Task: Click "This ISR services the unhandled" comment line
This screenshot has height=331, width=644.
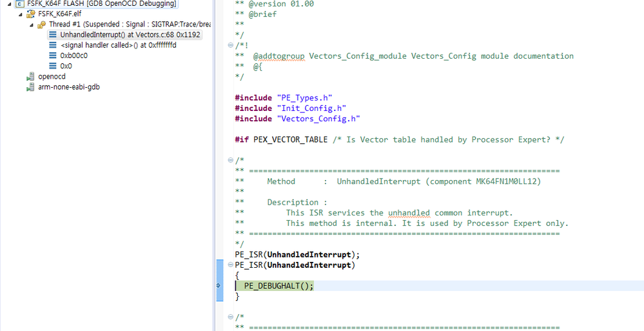Action: point(374,212)
